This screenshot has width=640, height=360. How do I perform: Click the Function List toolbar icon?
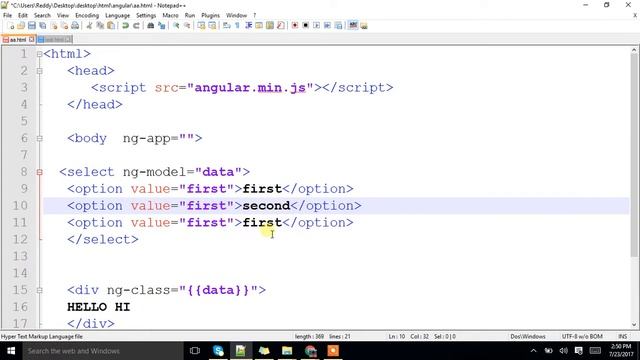[x=280, y=26]
